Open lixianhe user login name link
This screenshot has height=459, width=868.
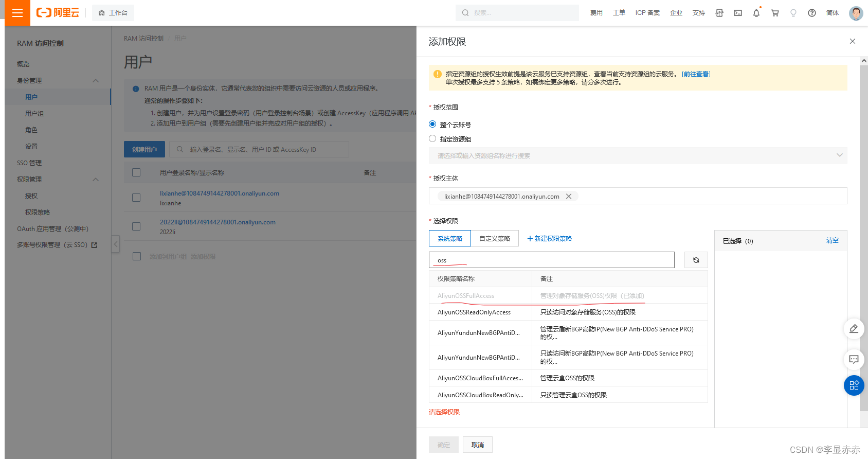tap(220, 193)
